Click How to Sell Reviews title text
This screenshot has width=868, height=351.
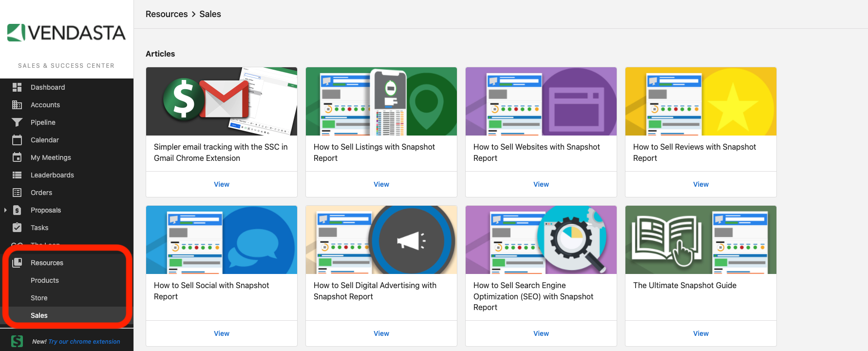(x=695, y=153)
